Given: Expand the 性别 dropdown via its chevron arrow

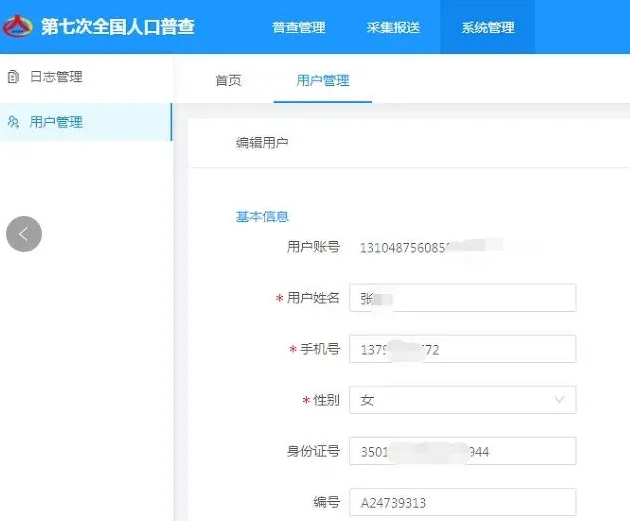Looking at the screenshot, I should 558,400.
